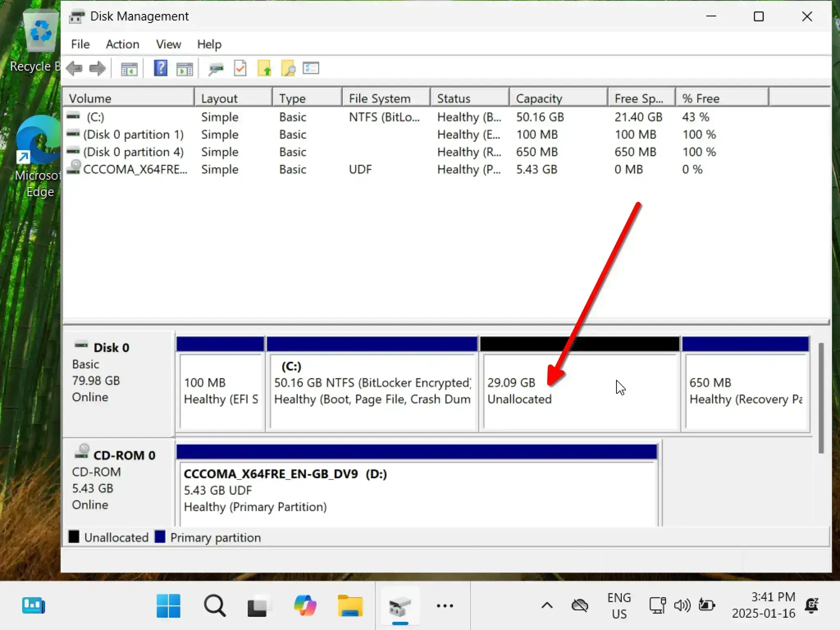
Task: Open the Action menu
Action: click(122, 43)
